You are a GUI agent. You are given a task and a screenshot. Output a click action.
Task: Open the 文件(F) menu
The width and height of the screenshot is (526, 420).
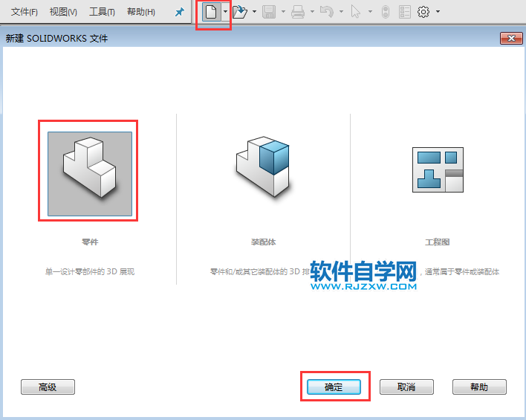tap(25, 12)
